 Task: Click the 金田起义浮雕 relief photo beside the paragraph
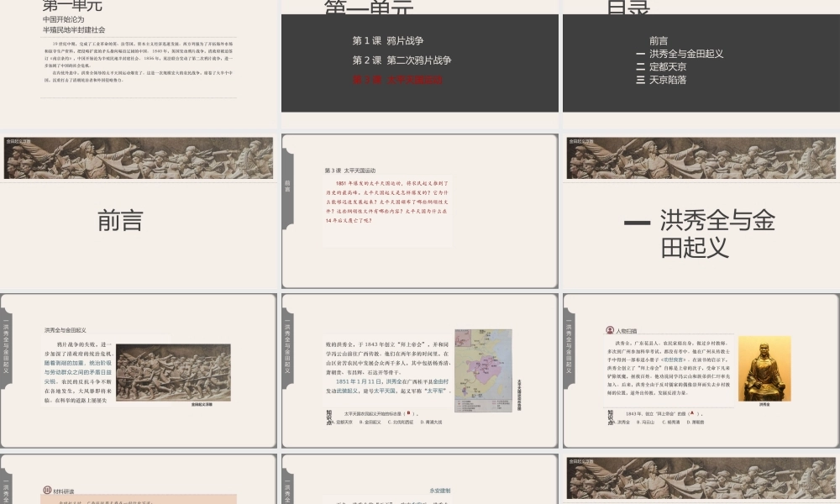[173, 373]
